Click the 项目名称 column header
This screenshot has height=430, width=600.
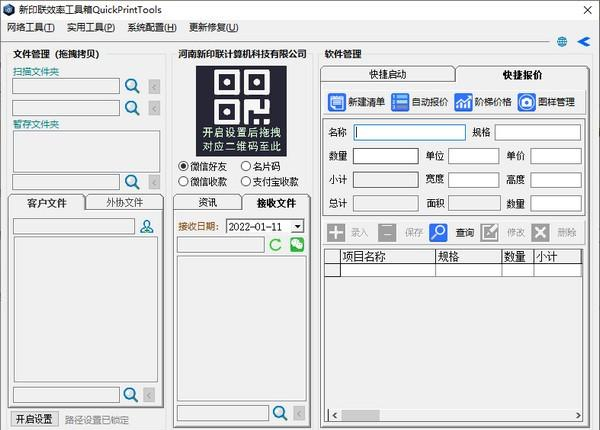click(388, 256)
